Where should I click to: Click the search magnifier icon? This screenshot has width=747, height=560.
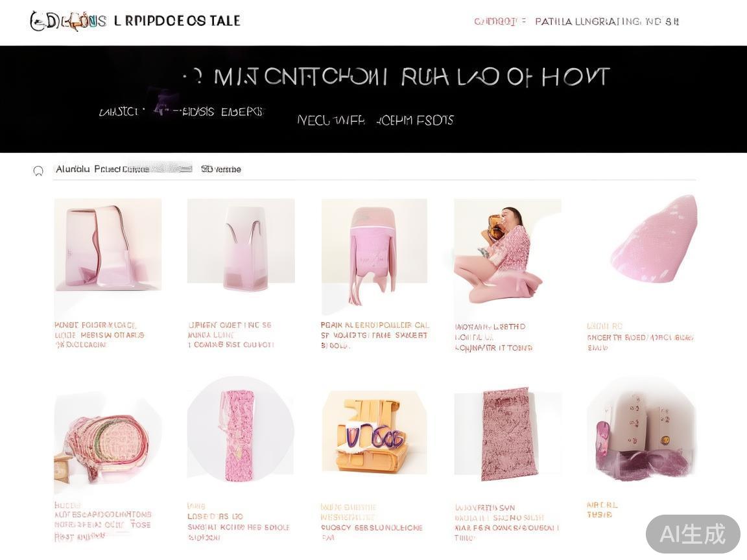tap(38, 170)
